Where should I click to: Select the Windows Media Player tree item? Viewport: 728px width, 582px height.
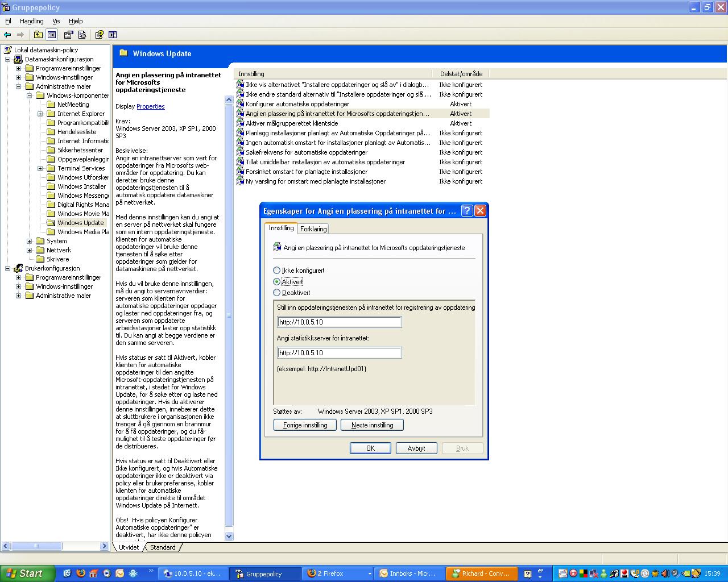(78, 232)
